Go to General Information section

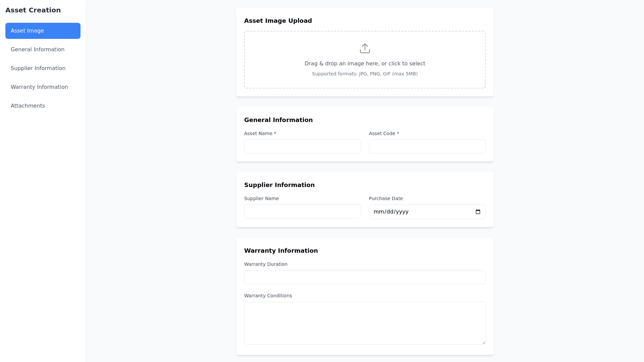pos(38,50)
